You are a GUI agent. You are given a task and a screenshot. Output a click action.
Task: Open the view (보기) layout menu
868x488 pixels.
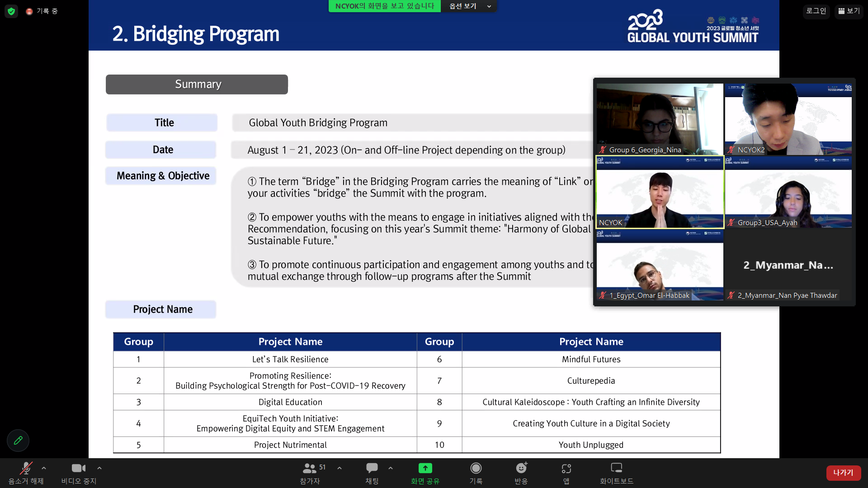tap(849, 11)
